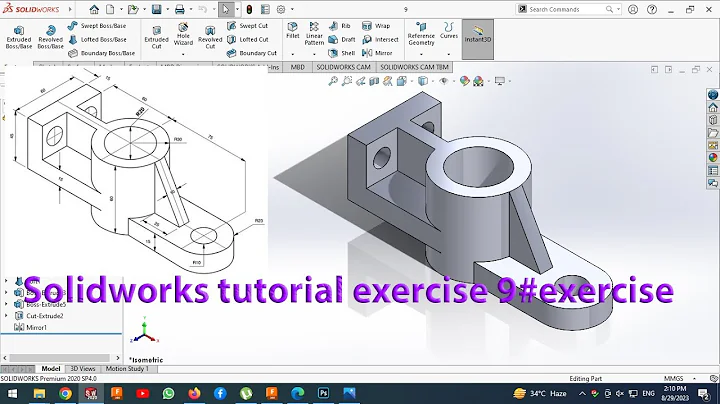720x404 pixels.
Task: Open Design Library in right task pane
Action: (x=713, y=120)
